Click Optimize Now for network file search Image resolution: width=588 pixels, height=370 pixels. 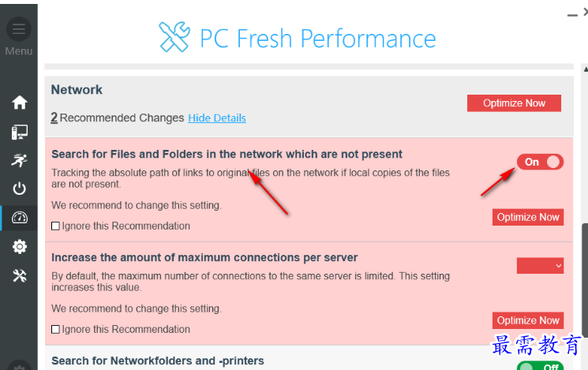click(528, 217)
